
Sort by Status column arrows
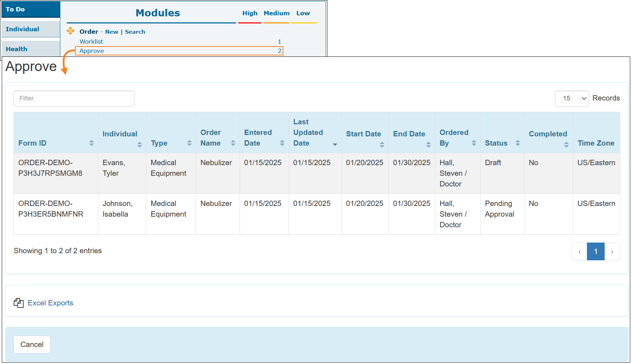[518, 143]
